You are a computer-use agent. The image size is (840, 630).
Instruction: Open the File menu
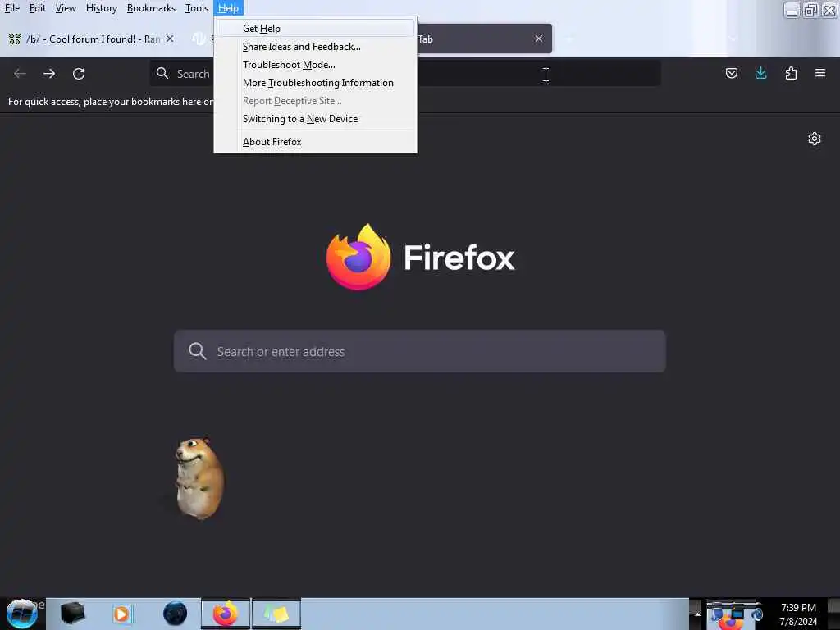click(x=11, y=8)
